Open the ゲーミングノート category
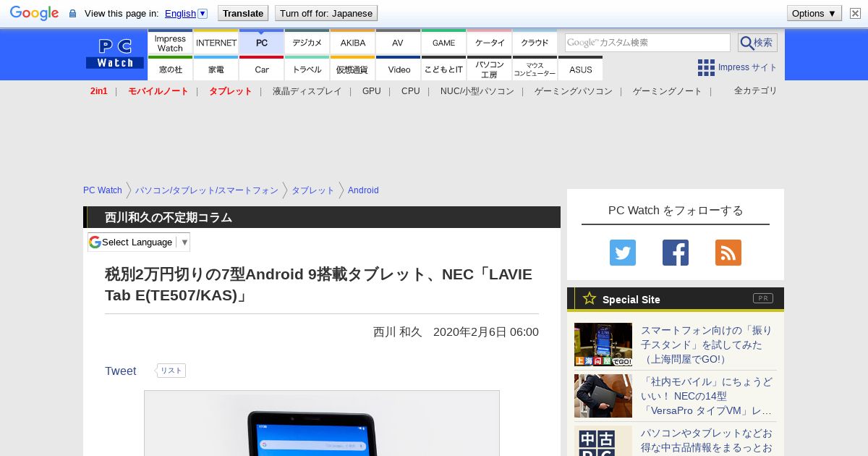This screenshot has height=456, width=868. [668, 91]
